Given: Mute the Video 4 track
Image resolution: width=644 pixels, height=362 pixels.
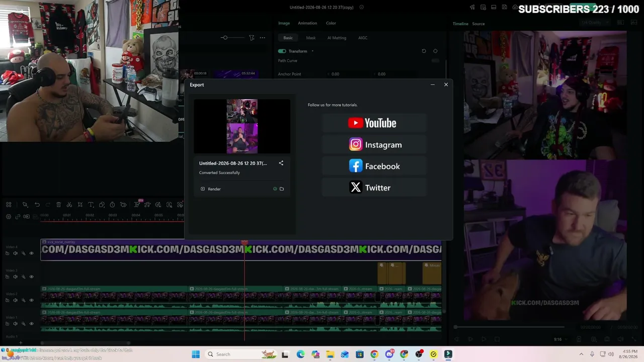Looking at the screenshot, I should pyautogui.click(x=15, y=253).
